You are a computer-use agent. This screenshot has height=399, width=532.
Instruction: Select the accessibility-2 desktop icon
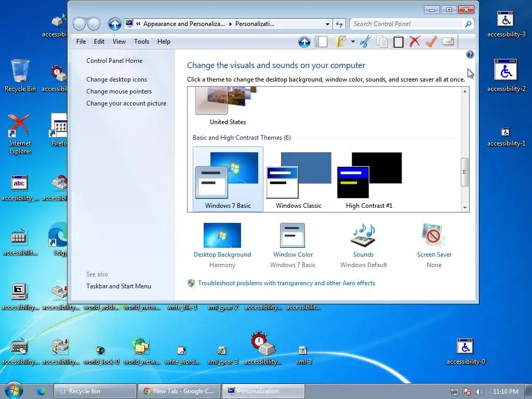click(x=506, y=76)
